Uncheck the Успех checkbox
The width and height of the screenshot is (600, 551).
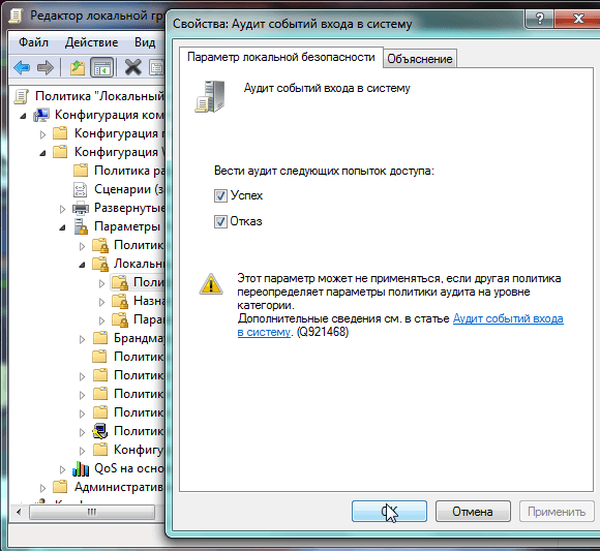pyautogui.click(x=221, y=196)
